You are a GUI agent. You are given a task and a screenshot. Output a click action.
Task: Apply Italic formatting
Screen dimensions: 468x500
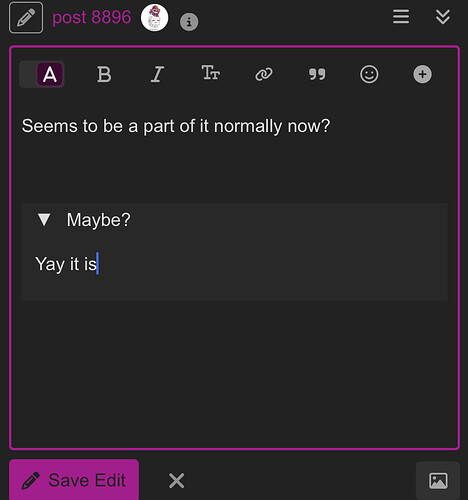(157, 74)
